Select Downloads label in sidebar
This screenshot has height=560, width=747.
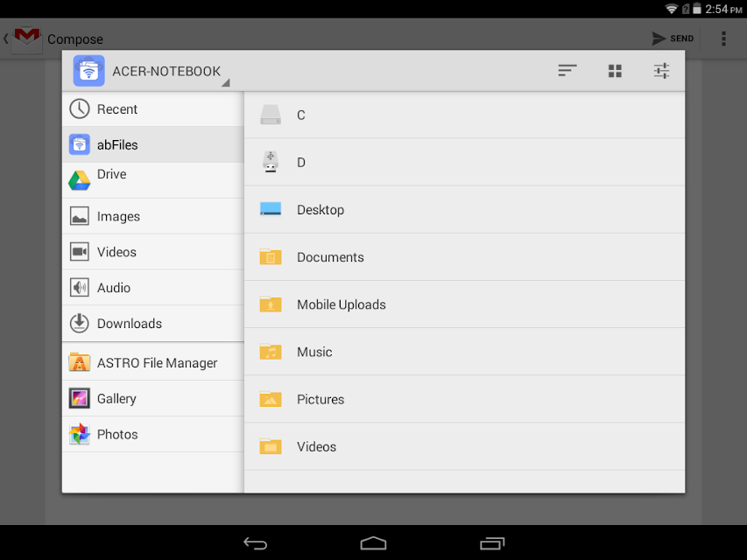130,324
